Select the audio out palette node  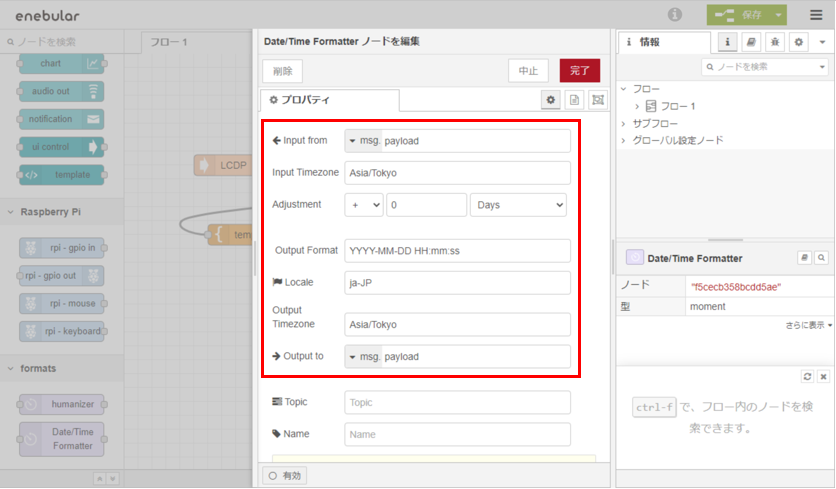[61, 91]
